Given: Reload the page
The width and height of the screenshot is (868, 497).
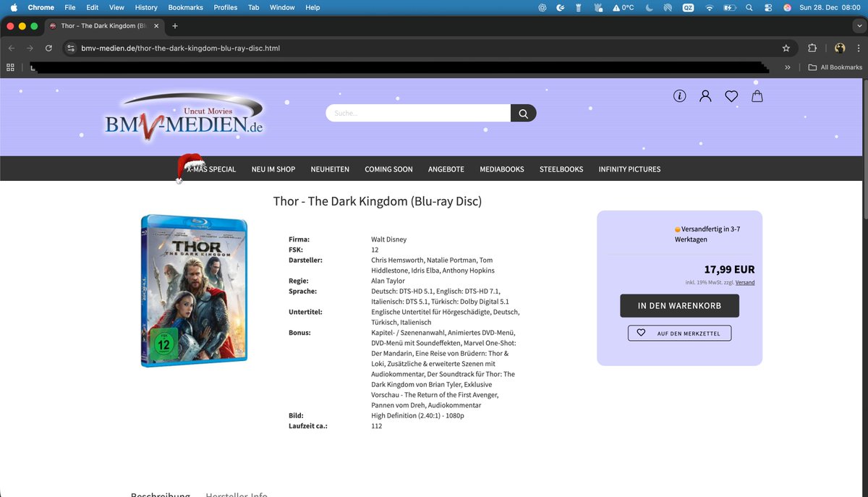Looking at the screenshot, I should point(48,48).
